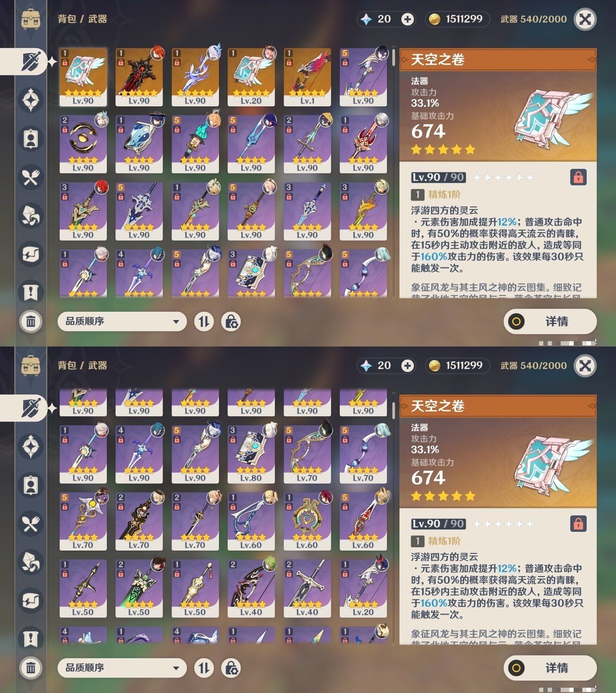616x693 pixels.
Task: Click the 详情 button in upper screenshot
Action: coord(550,321)
